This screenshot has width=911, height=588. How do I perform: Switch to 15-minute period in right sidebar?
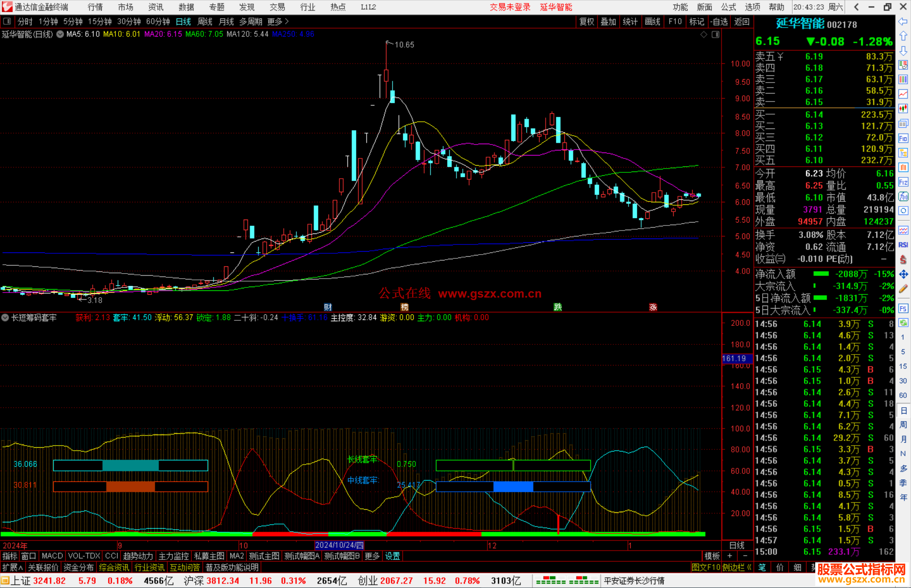tap(903, 366)
